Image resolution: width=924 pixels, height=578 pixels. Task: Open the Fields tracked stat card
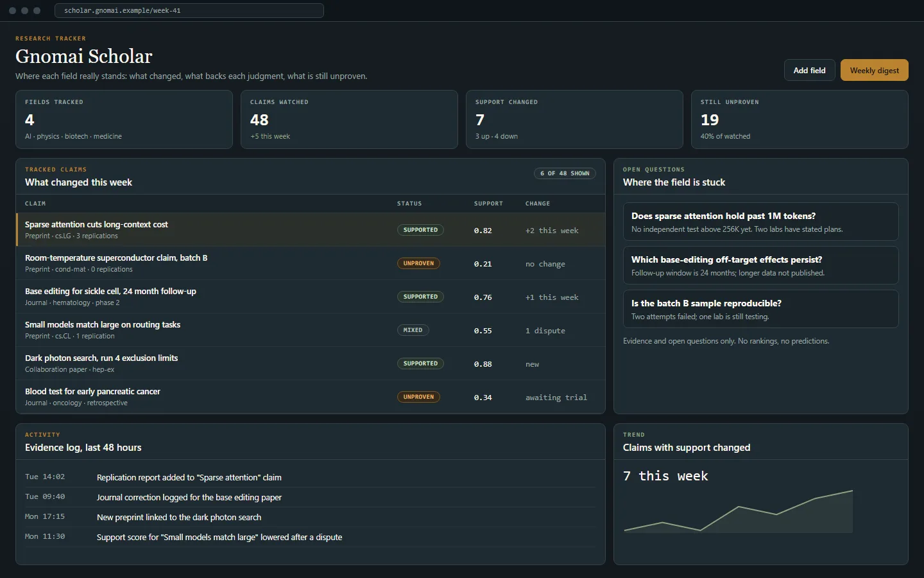click(124, 119)
